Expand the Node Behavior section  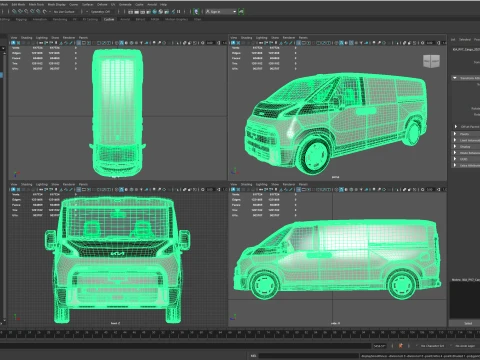455,153
